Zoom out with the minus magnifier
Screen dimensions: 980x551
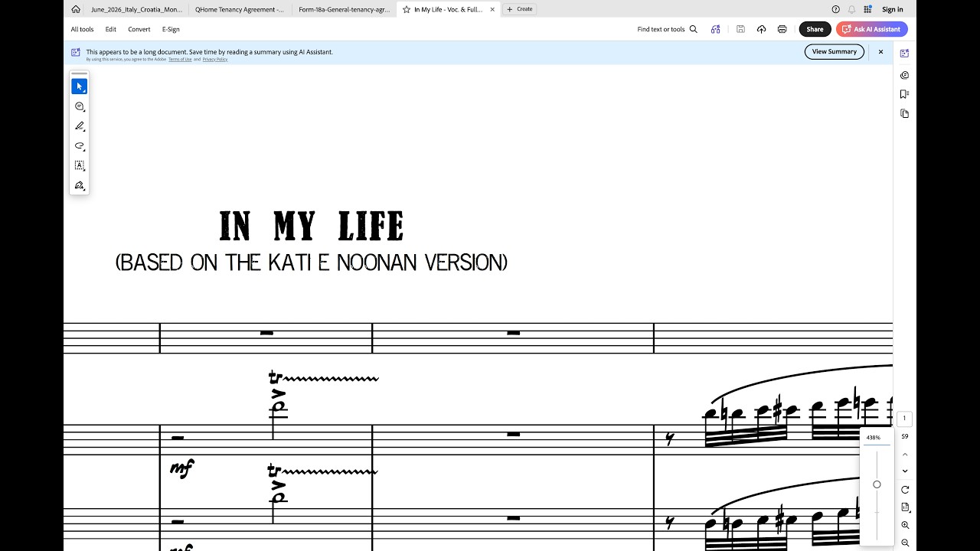(x=905, y=543)
